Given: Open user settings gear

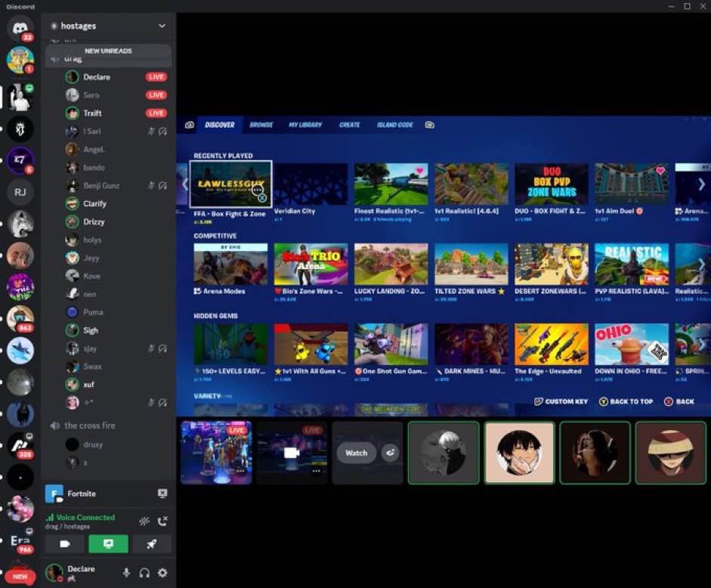Looking at the screenshot, I should tap(162, 573).
